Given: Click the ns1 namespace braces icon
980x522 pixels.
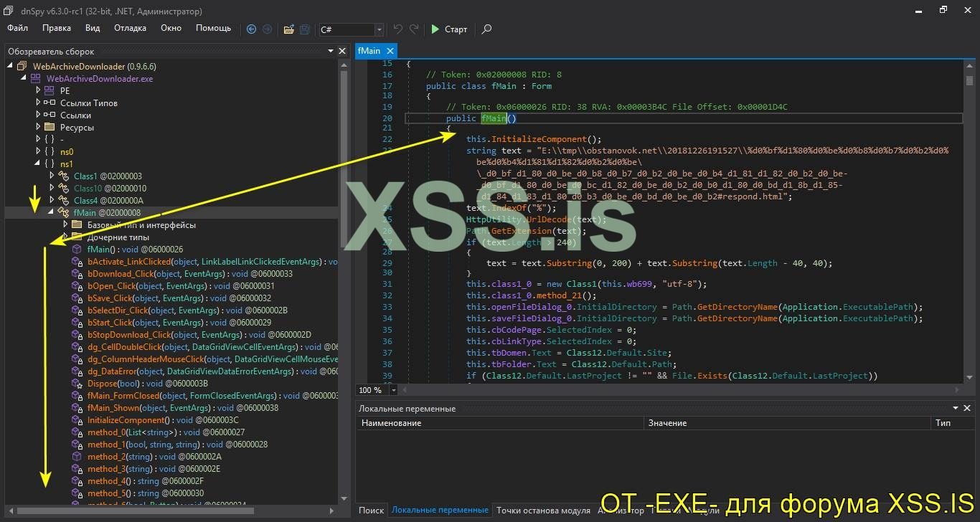Looking at the screenshot, I should 49,164.
